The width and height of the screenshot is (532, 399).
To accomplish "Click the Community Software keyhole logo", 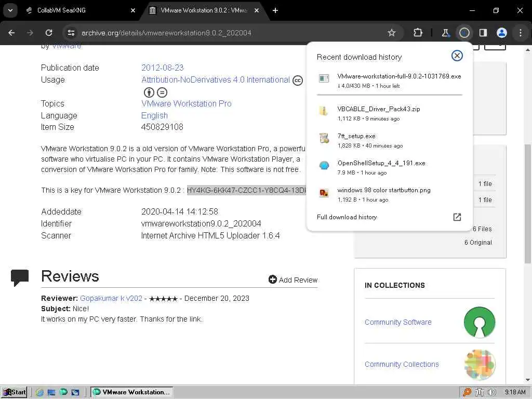I will pos(480,322).
